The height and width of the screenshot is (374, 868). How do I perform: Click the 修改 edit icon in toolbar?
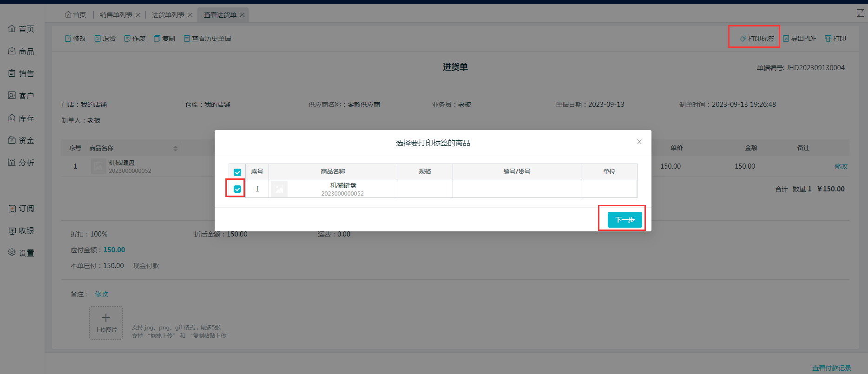click(x=68, y=39)
